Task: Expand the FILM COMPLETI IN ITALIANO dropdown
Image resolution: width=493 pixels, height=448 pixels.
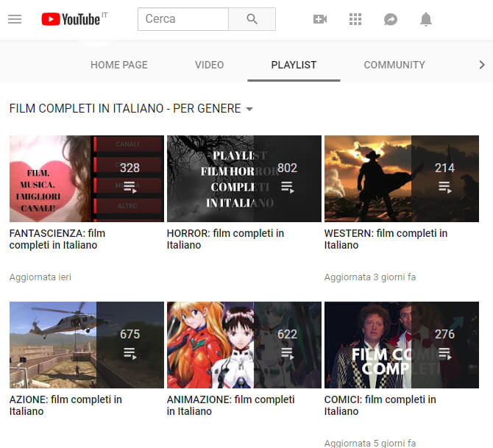Action: (x=131, y=108)
